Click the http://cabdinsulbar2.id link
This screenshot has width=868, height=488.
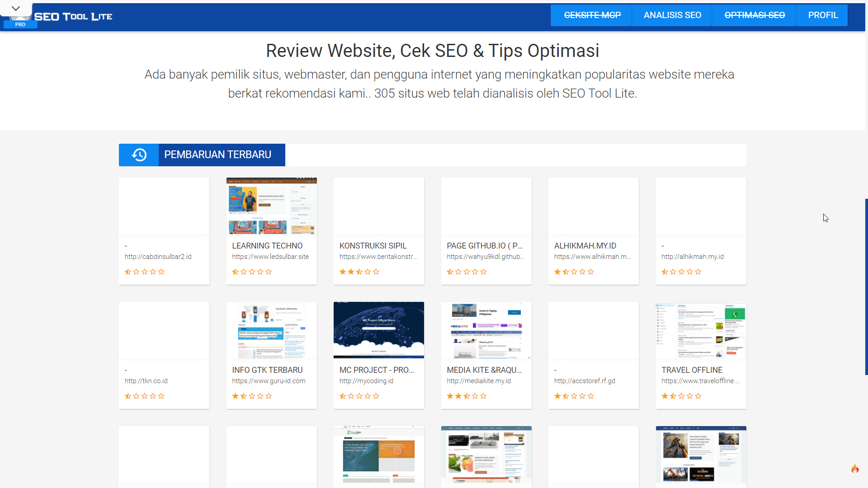(158, 257)
